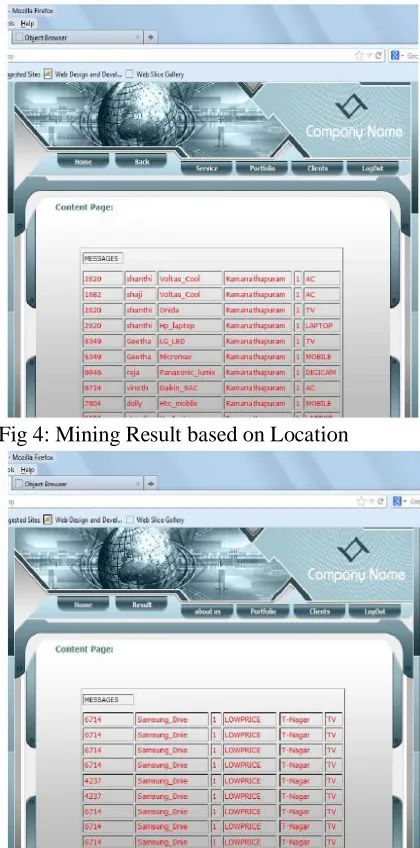Open new tab with plus in top window
420x848 pixels.
[151, 37]
